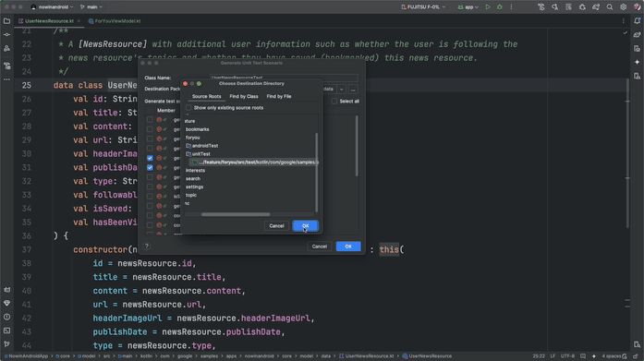Open indent settings 4 spaces in status bar
Viewport: 644px width, 361px height.
pyautogui.click(x=612, y=356)
